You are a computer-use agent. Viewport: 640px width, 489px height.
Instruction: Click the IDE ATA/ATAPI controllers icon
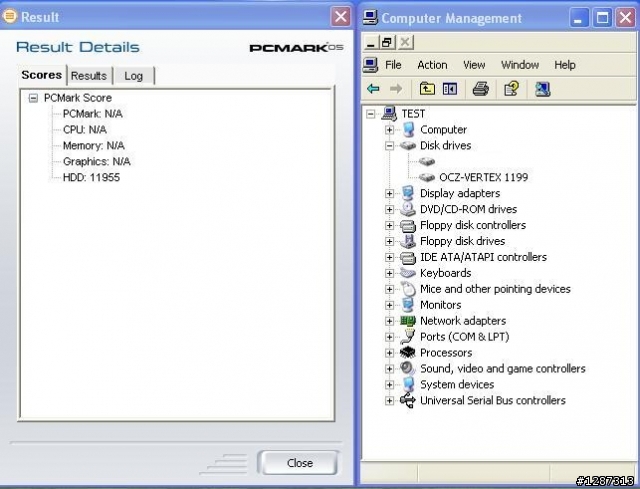(x=408, y=257)
